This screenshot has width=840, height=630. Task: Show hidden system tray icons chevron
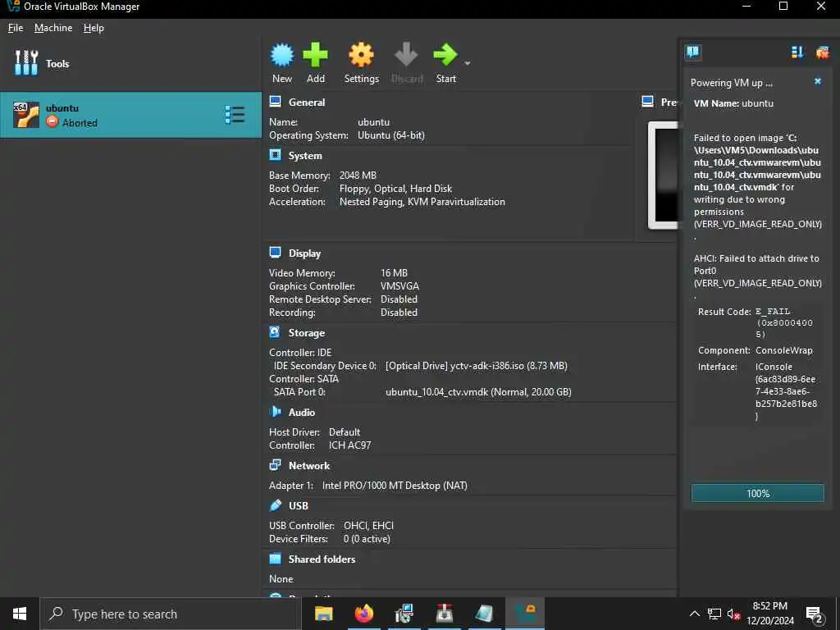(x=694, y=614)
